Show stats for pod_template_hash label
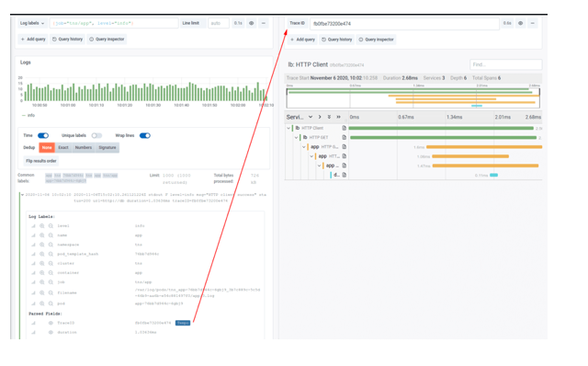The width and height of the screenshot is (588, 366). point(33,254)
